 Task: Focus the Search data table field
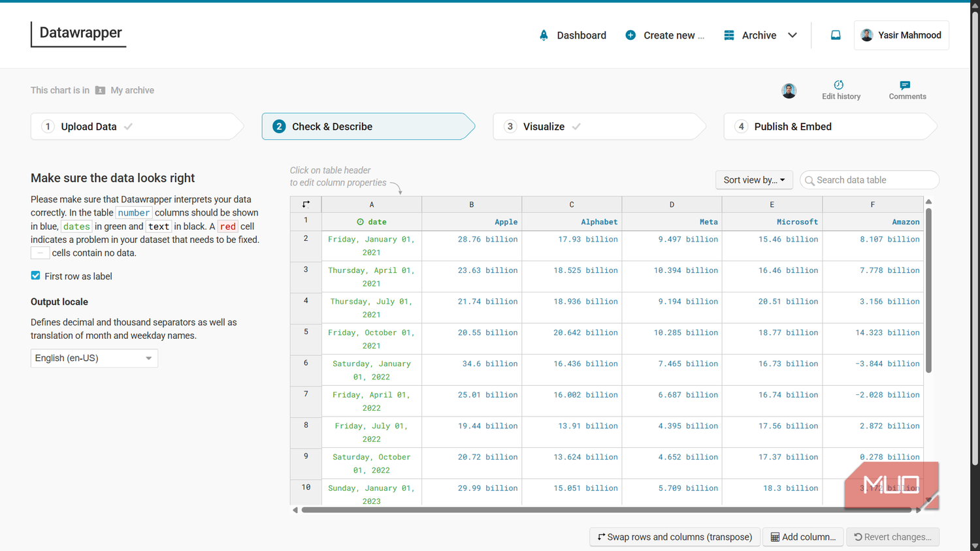tap(869, 180)
